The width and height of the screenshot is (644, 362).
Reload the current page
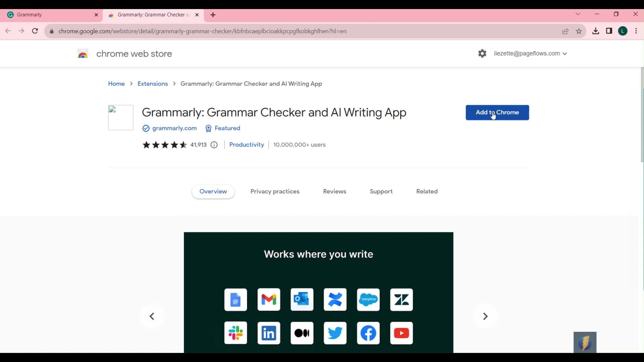point(35,31)
